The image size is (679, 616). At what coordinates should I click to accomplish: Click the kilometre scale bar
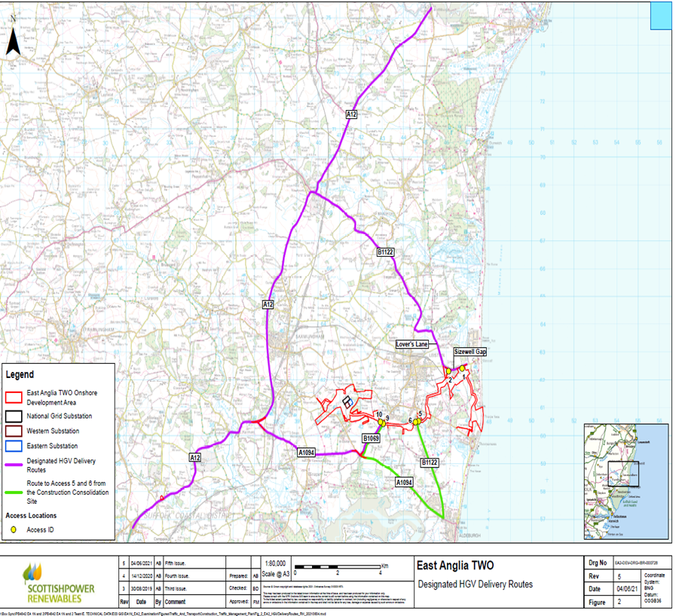click(339, 572)
